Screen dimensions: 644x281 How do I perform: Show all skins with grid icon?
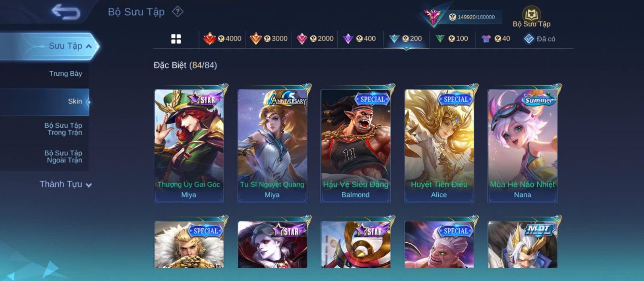pos(176,39)
